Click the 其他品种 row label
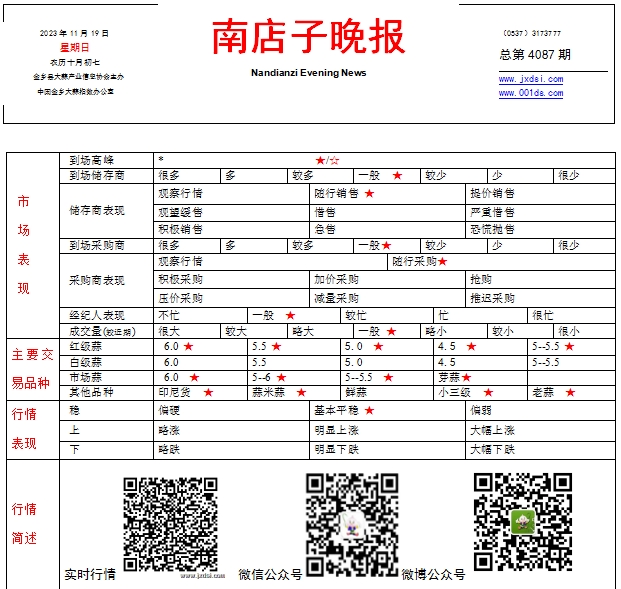This screenshot has width=621, height=589. [91, 393]
